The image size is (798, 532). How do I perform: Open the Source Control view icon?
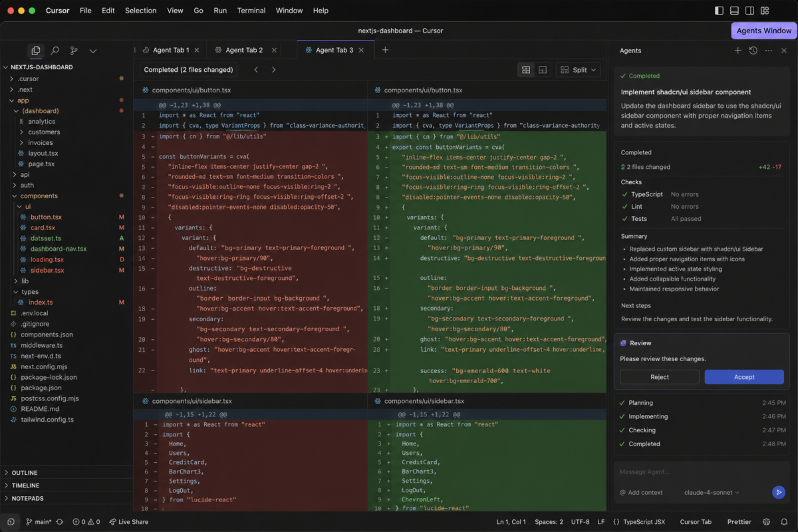click(x=74, y=51)
